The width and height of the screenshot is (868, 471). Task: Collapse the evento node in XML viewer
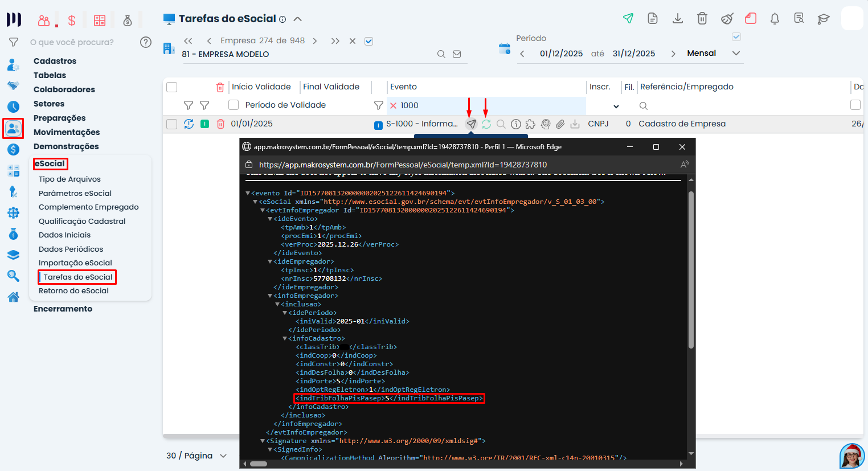click(x=248, y=193)
